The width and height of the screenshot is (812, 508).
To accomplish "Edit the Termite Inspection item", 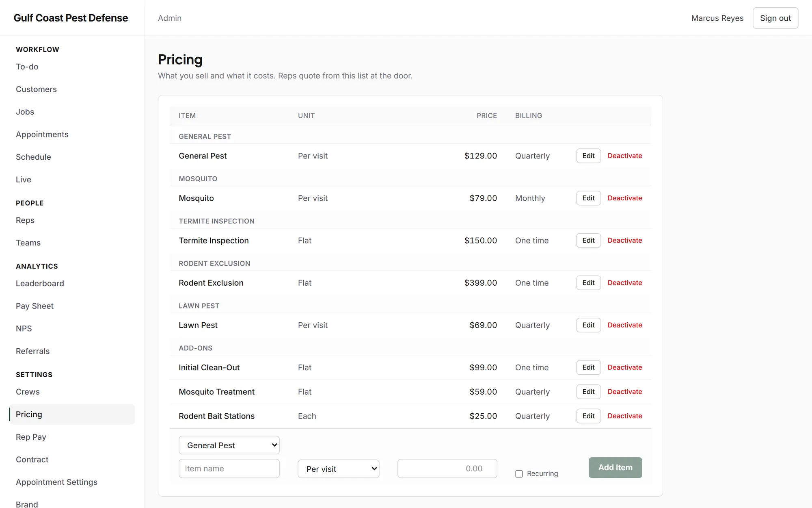I will click(x=588, y=241).
